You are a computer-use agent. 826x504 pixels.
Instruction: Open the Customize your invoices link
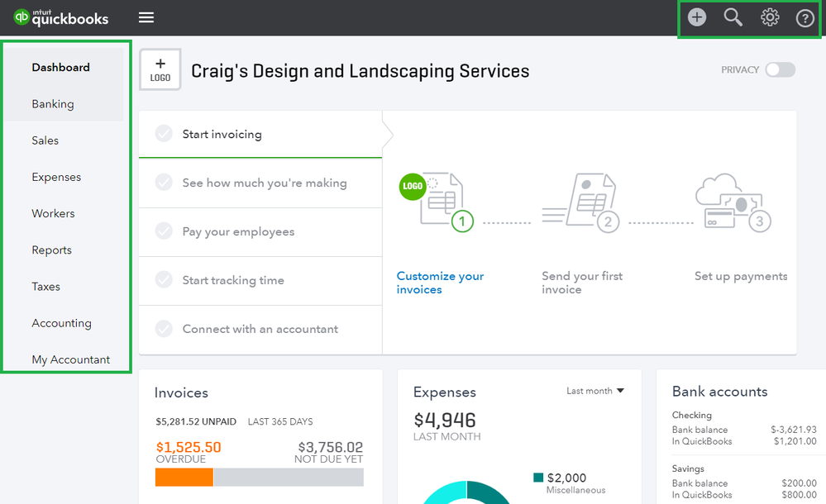tap(441, 283)
